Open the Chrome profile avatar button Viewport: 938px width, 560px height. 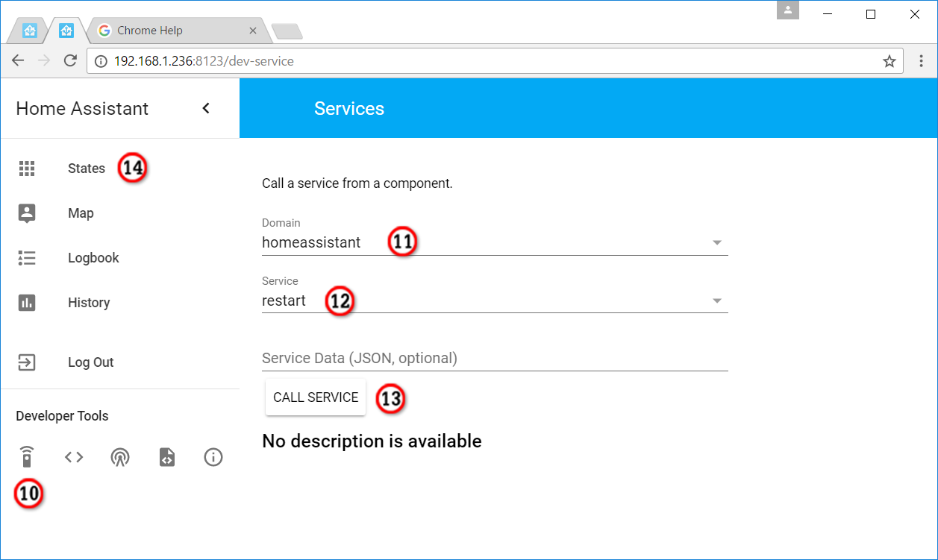788,10
